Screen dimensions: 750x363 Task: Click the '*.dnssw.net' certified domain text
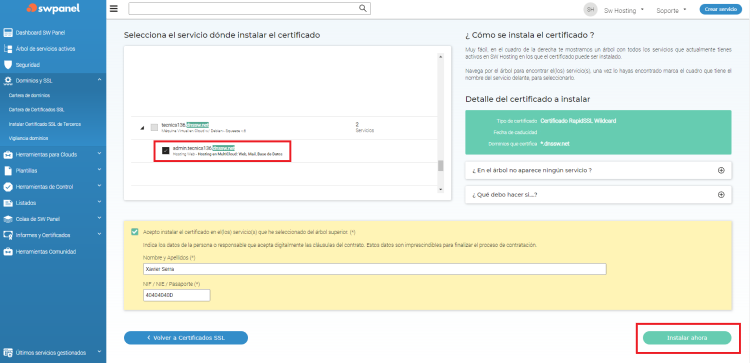tap(555, 143)
